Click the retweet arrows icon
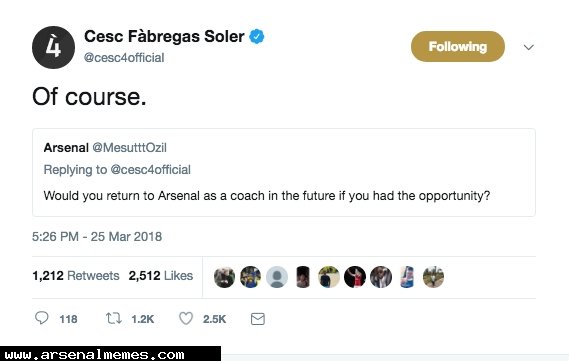The height and width of the screenshot is (361, 569). (114, 319)
